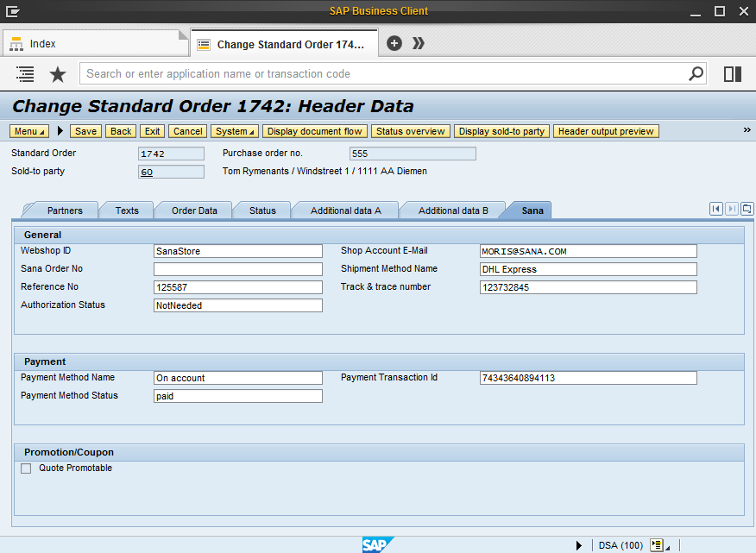Click the full-screen toggle icon near tab arrows
Viewport: 756px width, 553px height.
point(746,209)
